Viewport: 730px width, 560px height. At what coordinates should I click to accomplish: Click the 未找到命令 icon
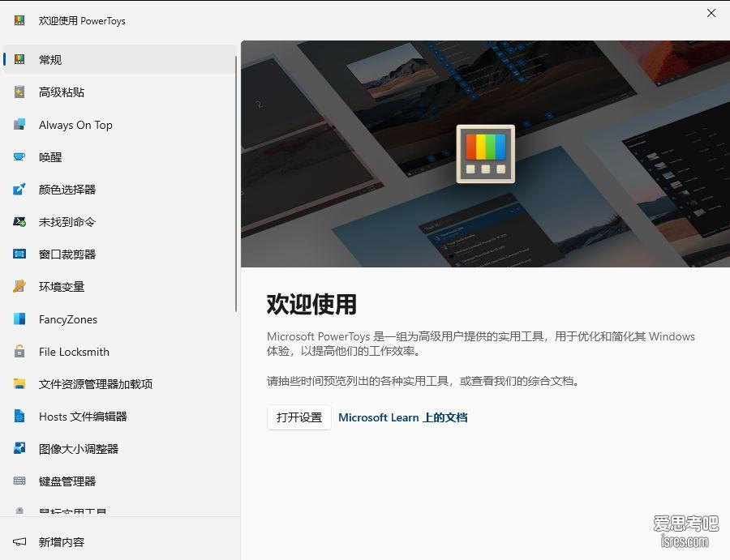[19, 222]
